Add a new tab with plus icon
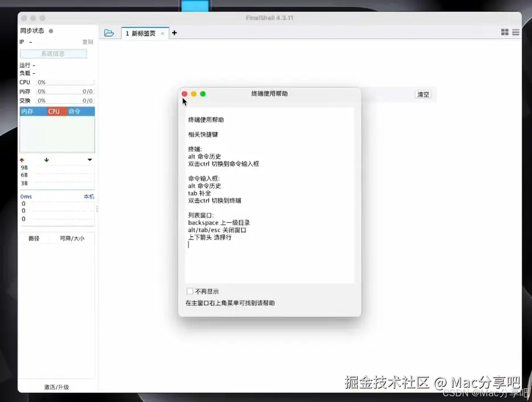Image resolution: width=532 pixels, height=402 pixels. pos(174,33)
